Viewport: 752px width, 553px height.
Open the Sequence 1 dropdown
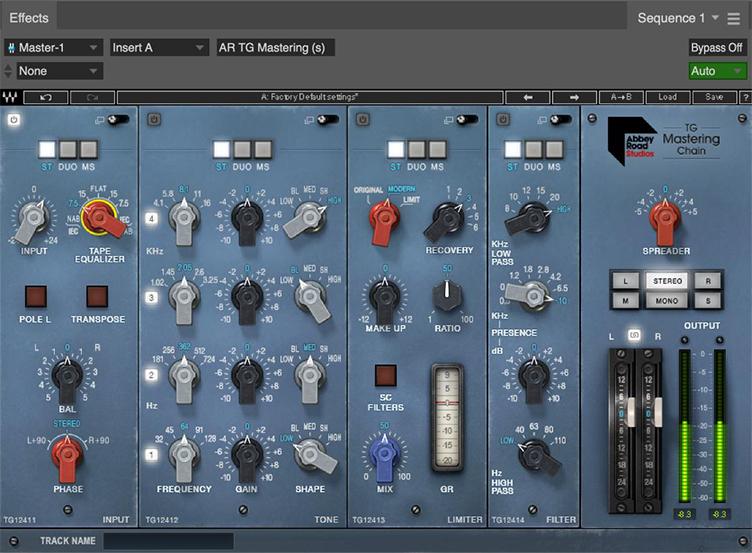(x=678, y=18)
